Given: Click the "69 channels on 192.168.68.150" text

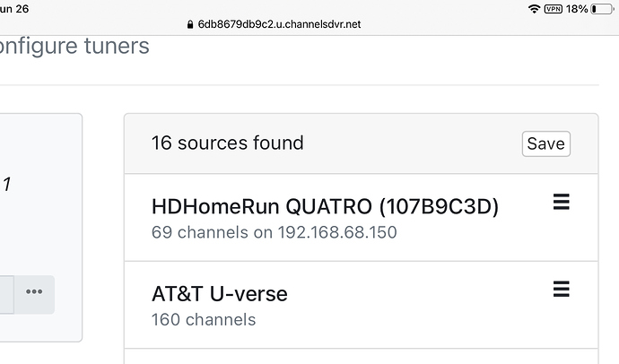Looking at the screenshot, I should point(274,233).
